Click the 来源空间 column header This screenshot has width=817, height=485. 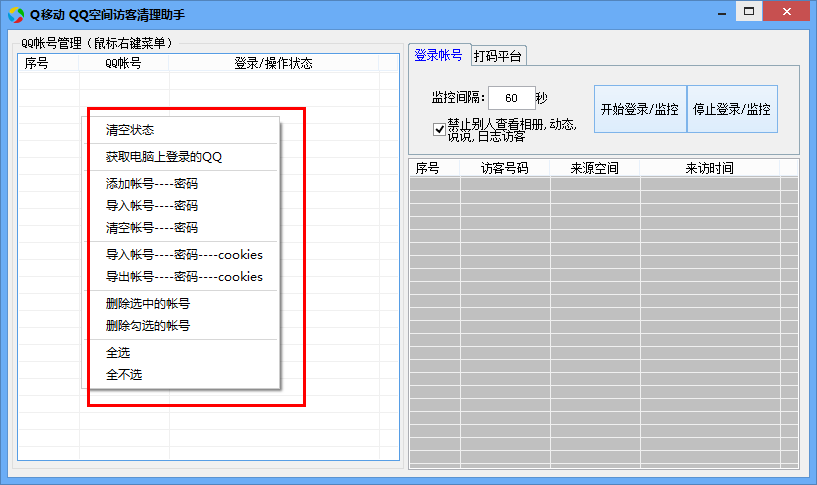coord(595,168)
